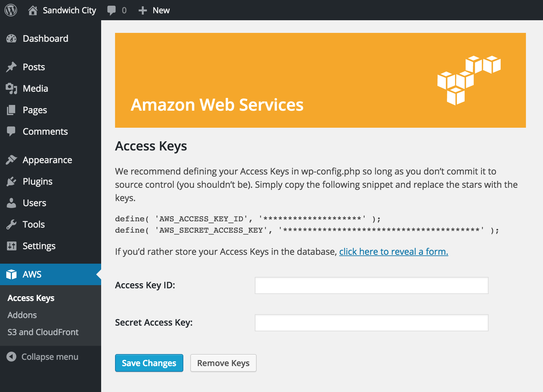Open the Dashboard gauge icon
The width and height of the screenshot is (543, 392).
click(x=11, y=38)
